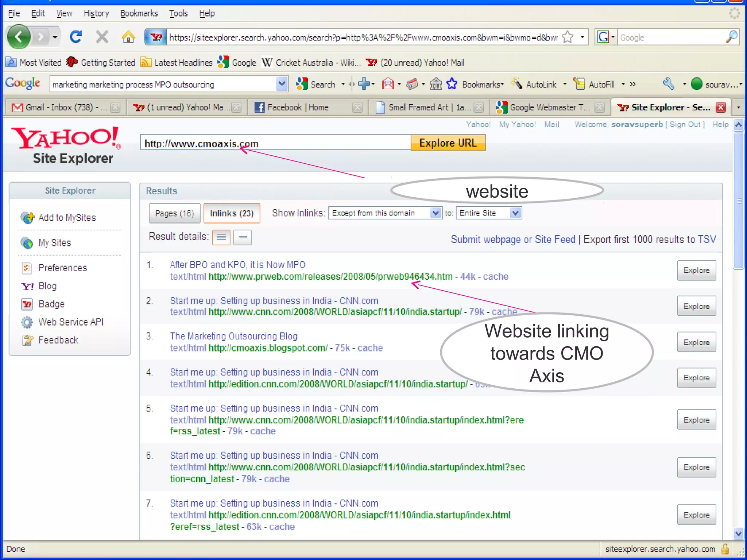Open the Bookmarks menu

(x=139, y=13)
